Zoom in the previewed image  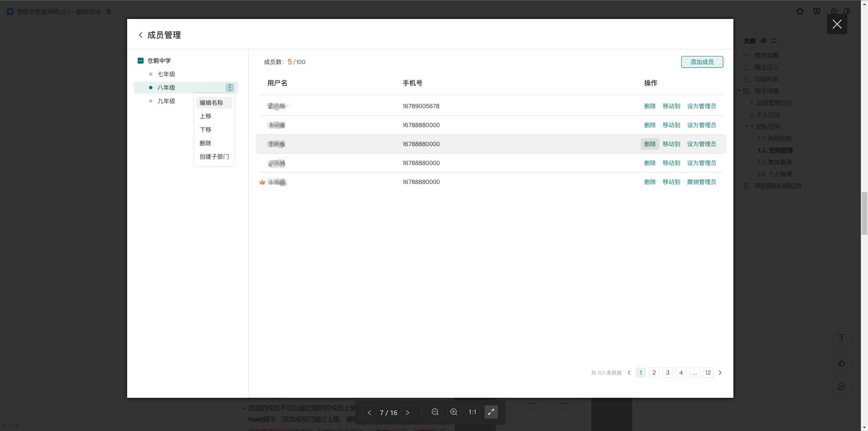click(454, 412)
